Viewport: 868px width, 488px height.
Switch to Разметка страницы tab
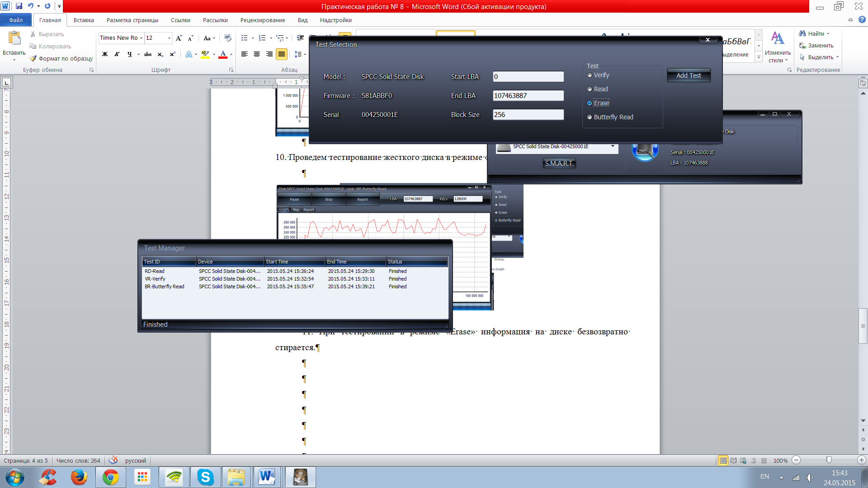pyautogui.click(x=132, y=20)
